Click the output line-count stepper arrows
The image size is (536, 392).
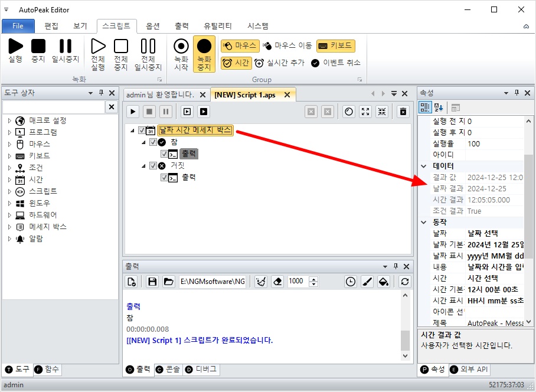(313, 282)
